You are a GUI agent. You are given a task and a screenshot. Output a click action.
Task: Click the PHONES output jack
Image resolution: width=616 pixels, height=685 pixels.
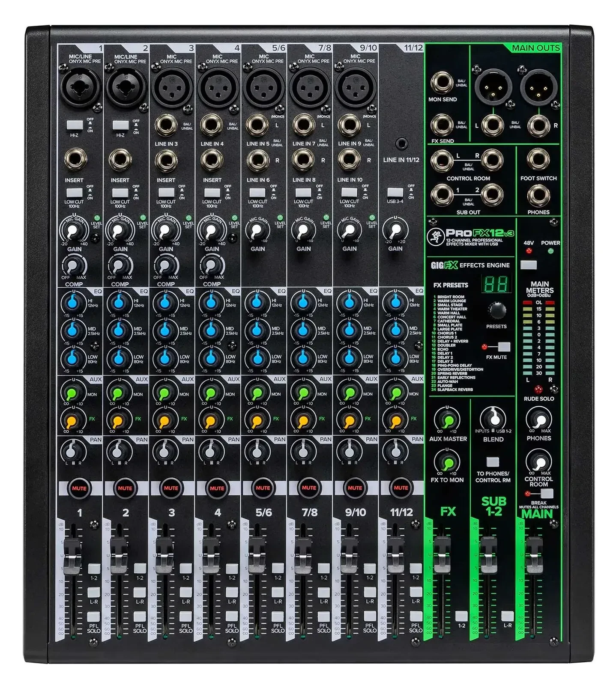coord(538,195)
